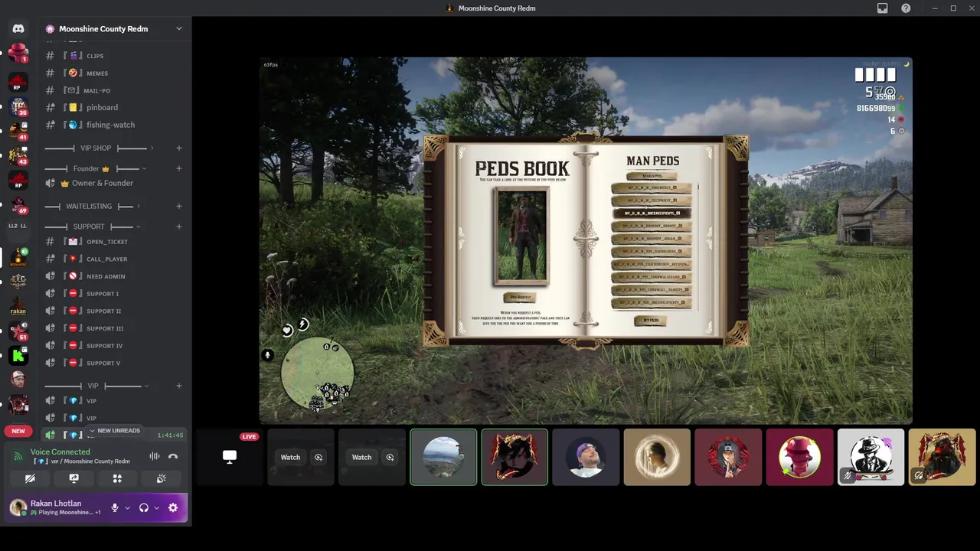
Task: Add channel to WAITELISTING category
Action: tap(178, 206)
